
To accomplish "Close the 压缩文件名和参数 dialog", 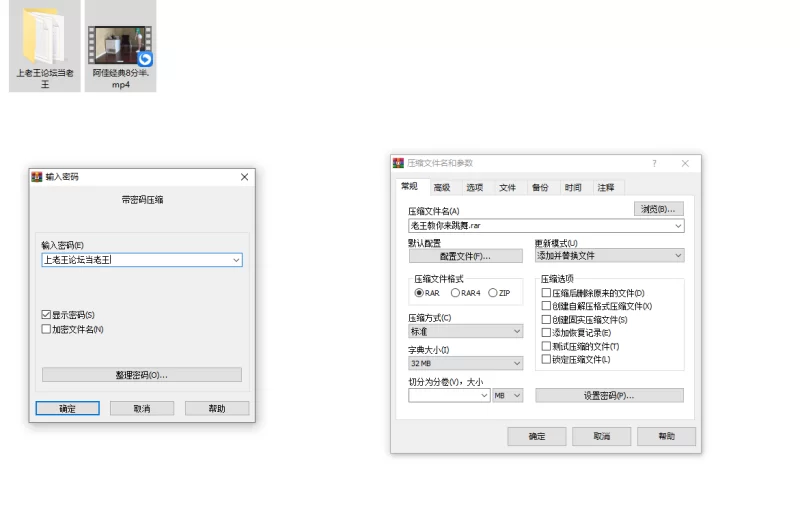I will (x=685, y=163).
